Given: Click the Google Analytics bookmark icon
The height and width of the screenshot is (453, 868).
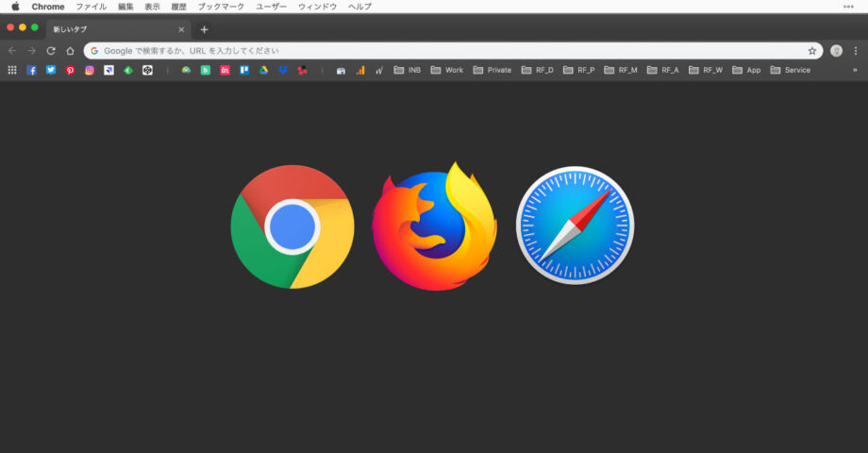Looking at the screenshot, I should click(359, 70).
